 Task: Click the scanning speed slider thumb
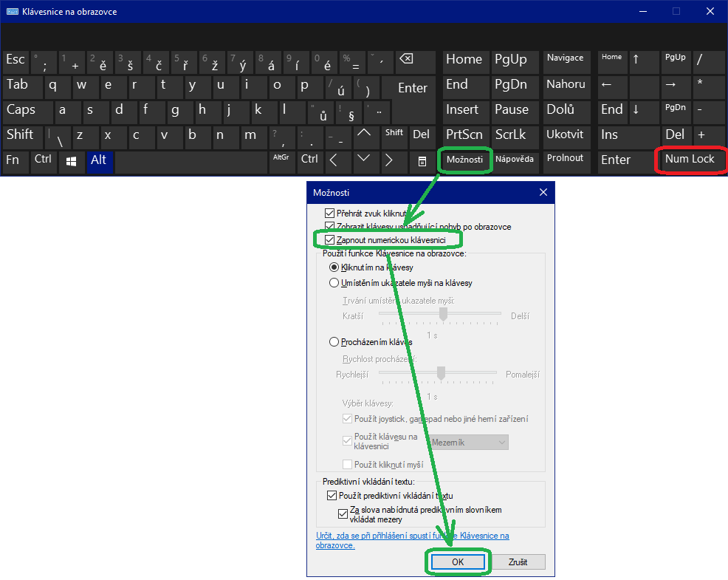(x=441, y=372)
